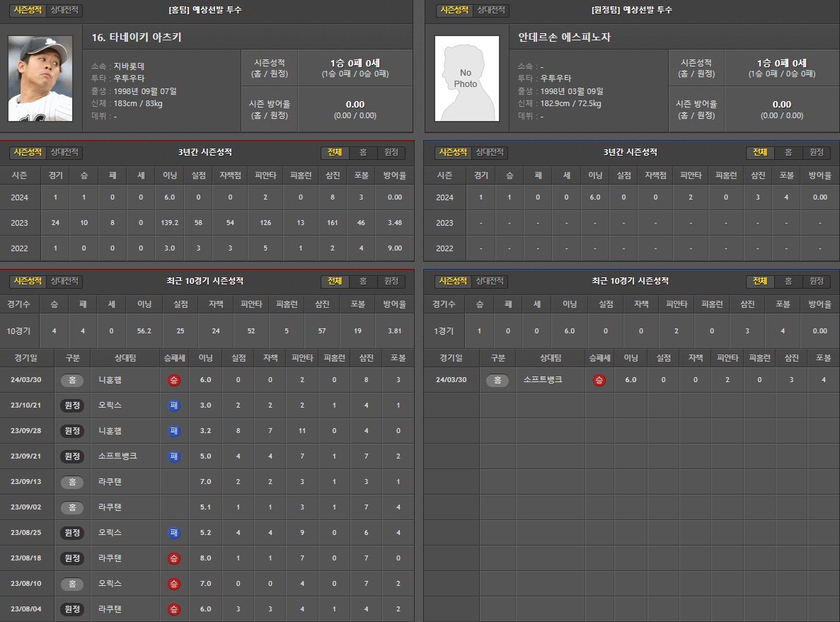Select 시즌성적 tab in away starting pitcher header
The width and height of the screenshot is (840, 622).
click(454, 10)
